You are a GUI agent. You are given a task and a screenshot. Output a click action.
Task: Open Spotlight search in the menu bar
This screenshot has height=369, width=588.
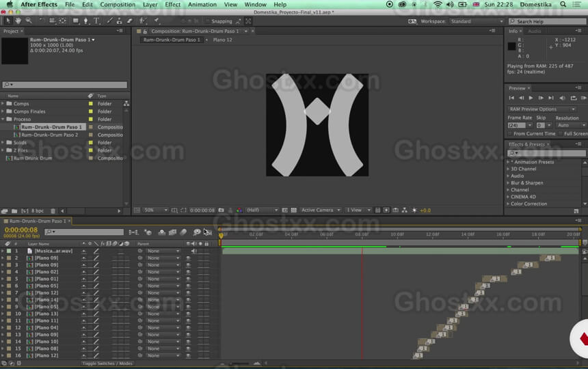[563, 5]
